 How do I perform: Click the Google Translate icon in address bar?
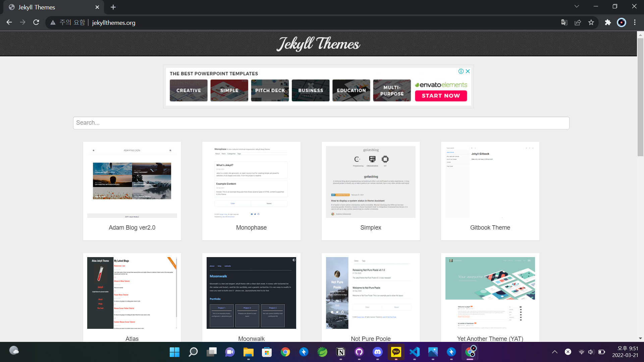click(x=564, y=22)
